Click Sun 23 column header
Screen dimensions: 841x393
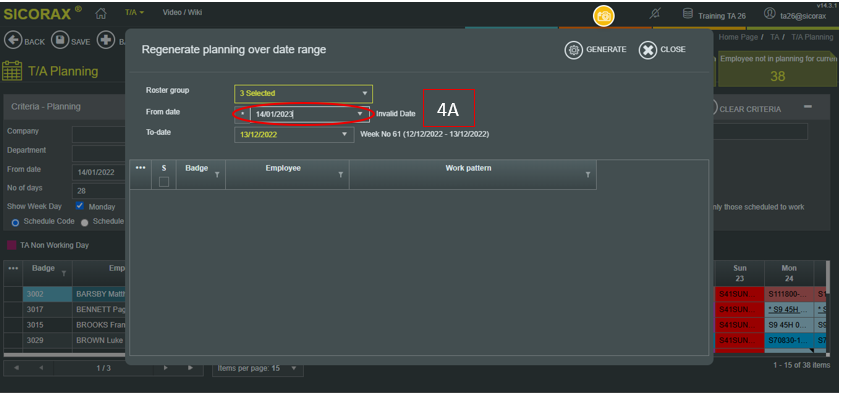click(739, 273)
